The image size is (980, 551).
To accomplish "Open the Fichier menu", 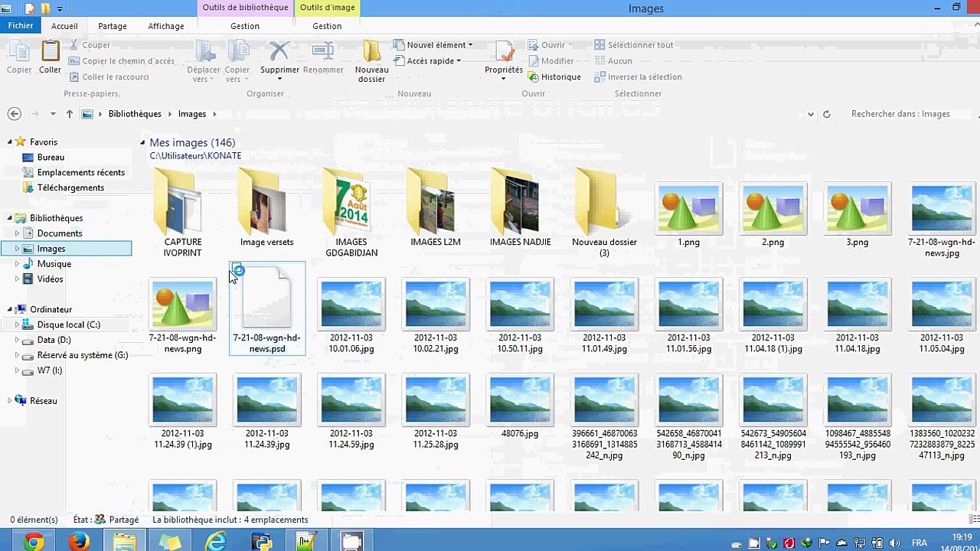I will click(x=21, y=25).
